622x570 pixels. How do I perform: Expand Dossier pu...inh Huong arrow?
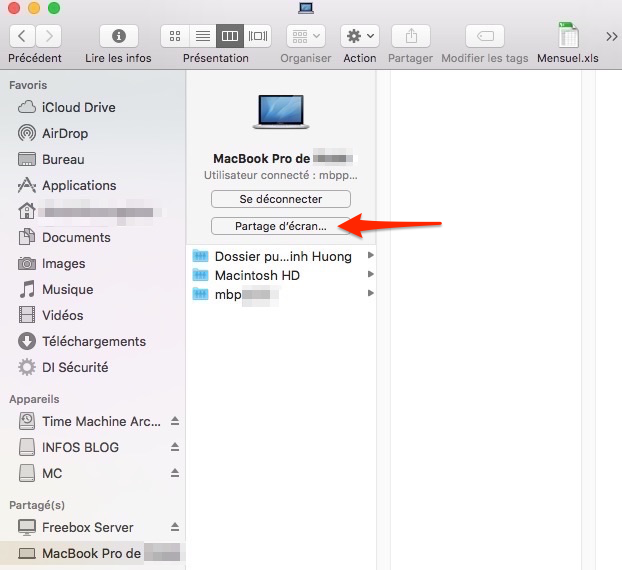point(371,255)
